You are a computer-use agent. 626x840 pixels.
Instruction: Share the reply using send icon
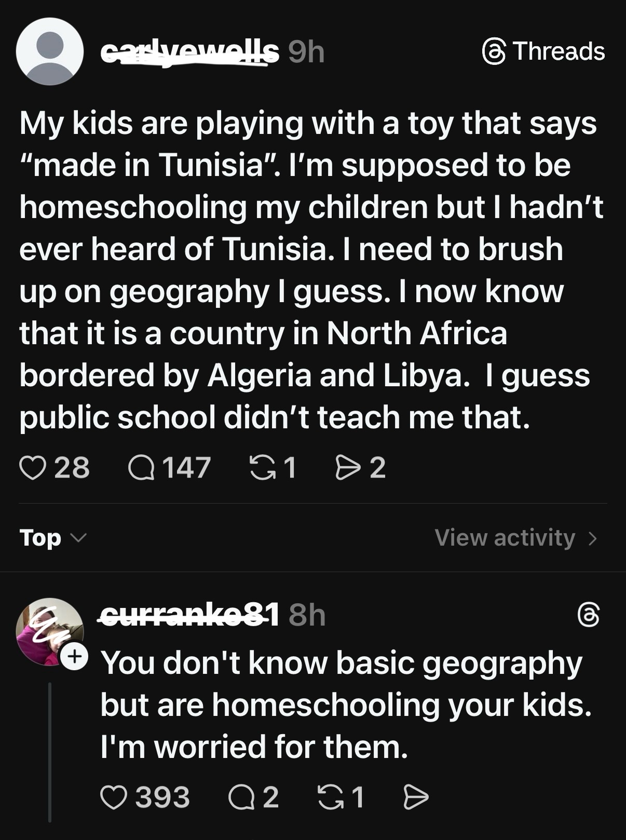click(416, 797)
